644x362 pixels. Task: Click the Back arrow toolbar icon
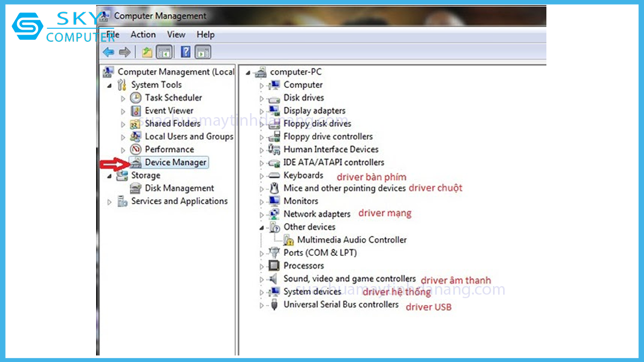[x=108, y=52]
